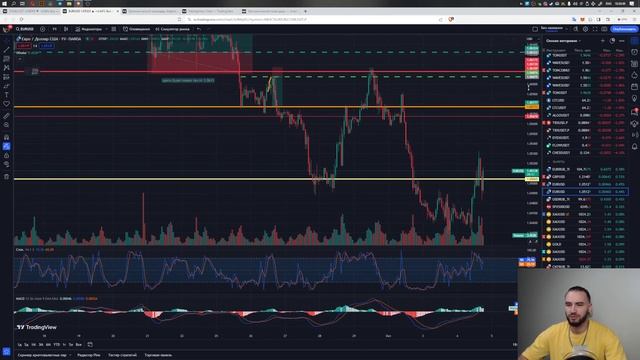Open the Pine Editor tab

89,355
